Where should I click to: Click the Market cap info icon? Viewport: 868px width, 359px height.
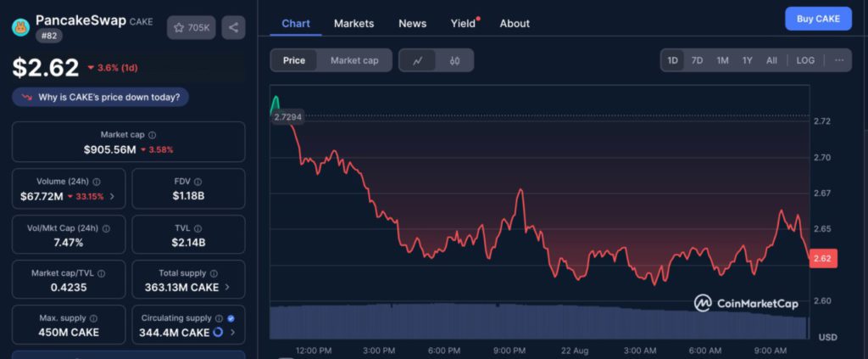coord(153,135)
